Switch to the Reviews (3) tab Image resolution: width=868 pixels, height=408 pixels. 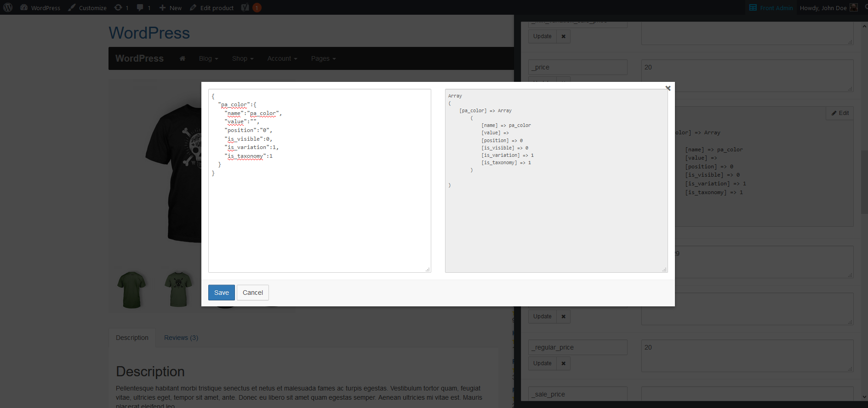click(x=181, y=338)
